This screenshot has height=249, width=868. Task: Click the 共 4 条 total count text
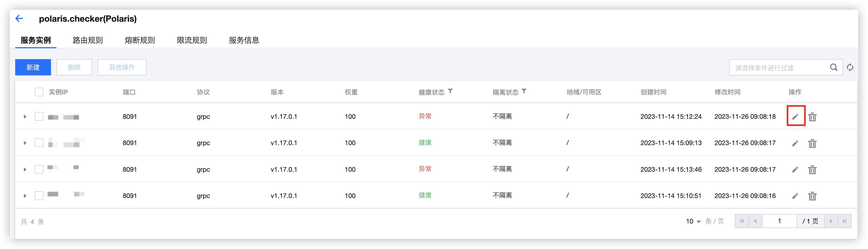tap(32, 221)
